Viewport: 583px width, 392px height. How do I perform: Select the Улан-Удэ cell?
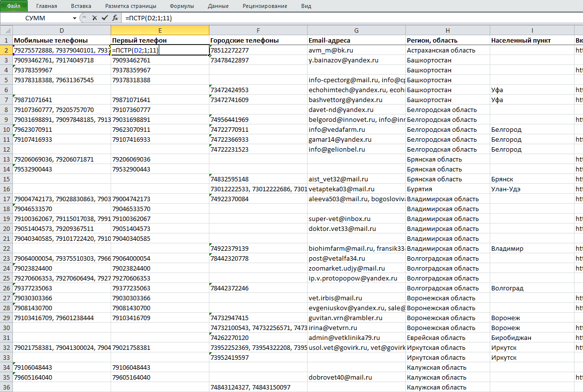(x=532, y=189)
